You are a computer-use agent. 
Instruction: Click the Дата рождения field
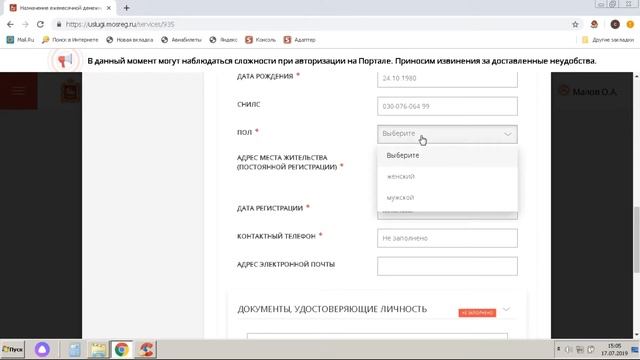click(447, 78)
